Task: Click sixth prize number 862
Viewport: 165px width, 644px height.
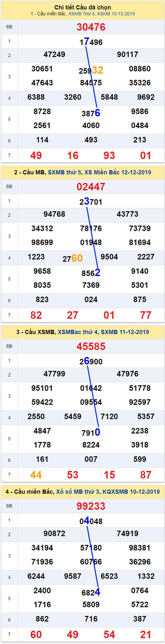Action: point(42,619)
